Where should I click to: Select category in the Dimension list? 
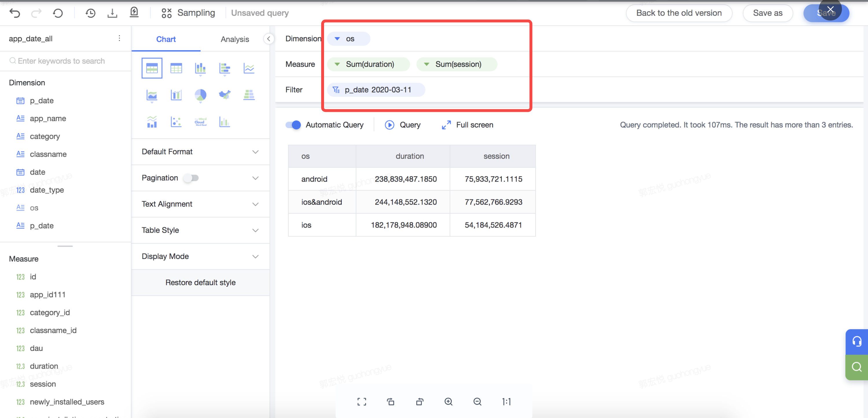pyautogui.click(x=45, y=136)
